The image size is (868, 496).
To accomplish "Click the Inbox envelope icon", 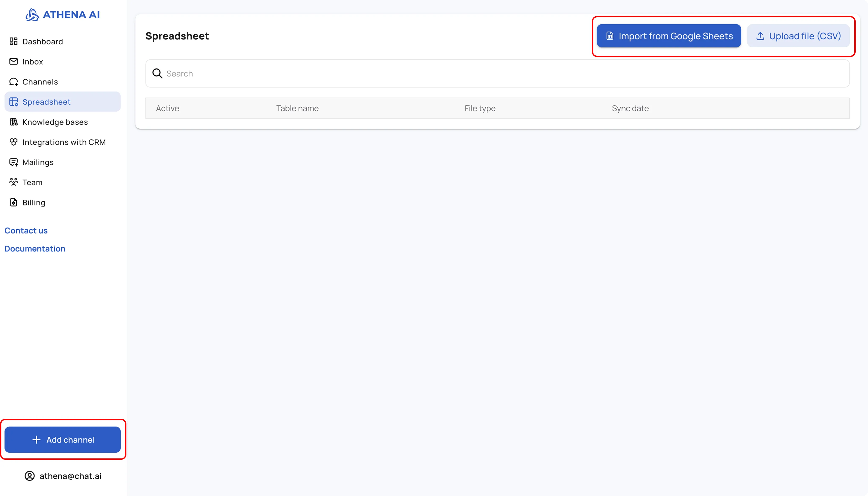I will pos(14,62).
